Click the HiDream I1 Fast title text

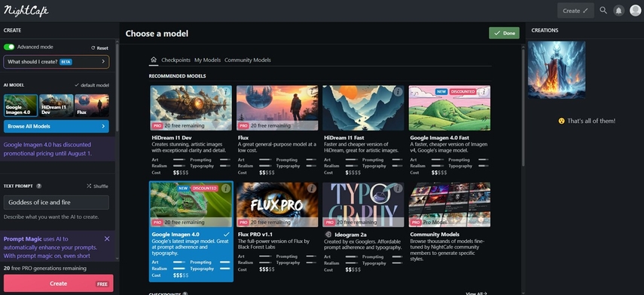(x=343, y=138)
